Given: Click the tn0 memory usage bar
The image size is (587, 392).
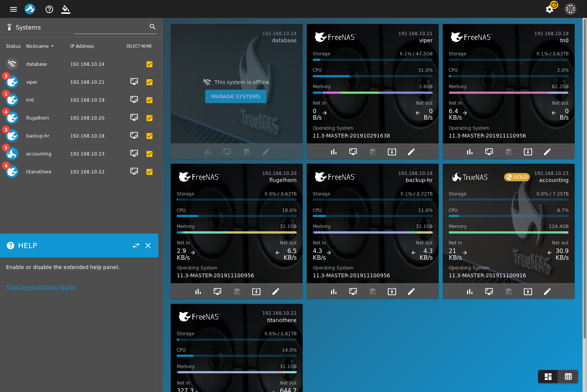Looking at the screenshot, I should 509,93.
